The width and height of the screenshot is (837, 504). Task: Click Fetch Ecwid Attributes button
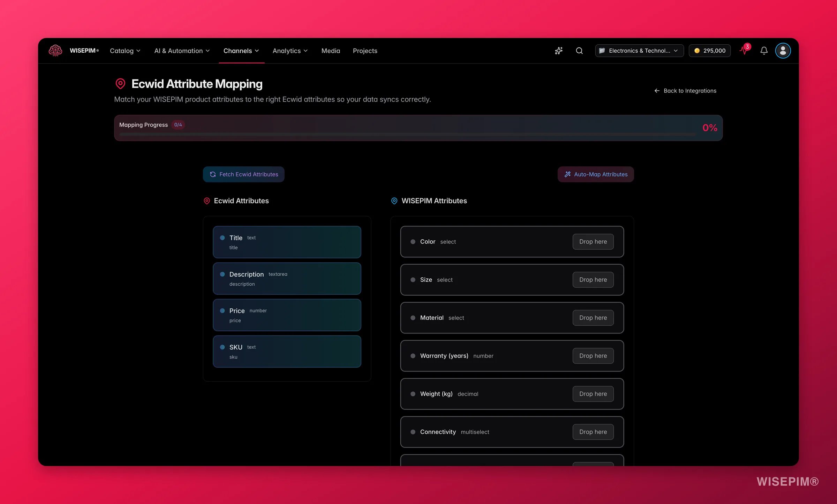243,174
